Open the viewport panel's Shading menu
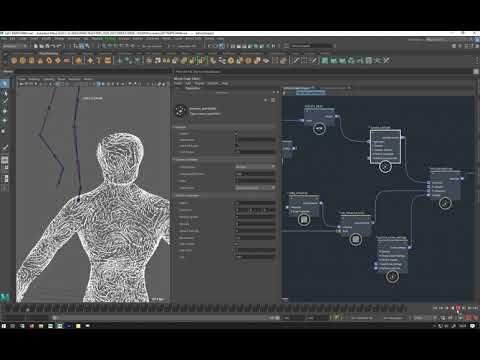Screen dimensions: 480x360 click(x=34, y=79)
